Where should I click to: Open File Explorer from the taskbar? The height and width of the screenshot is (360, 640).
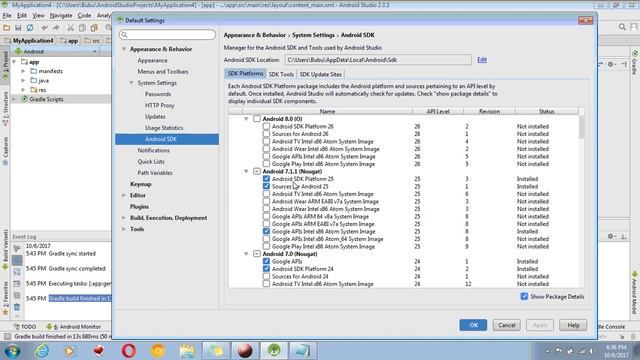click(x=187, y=351)
